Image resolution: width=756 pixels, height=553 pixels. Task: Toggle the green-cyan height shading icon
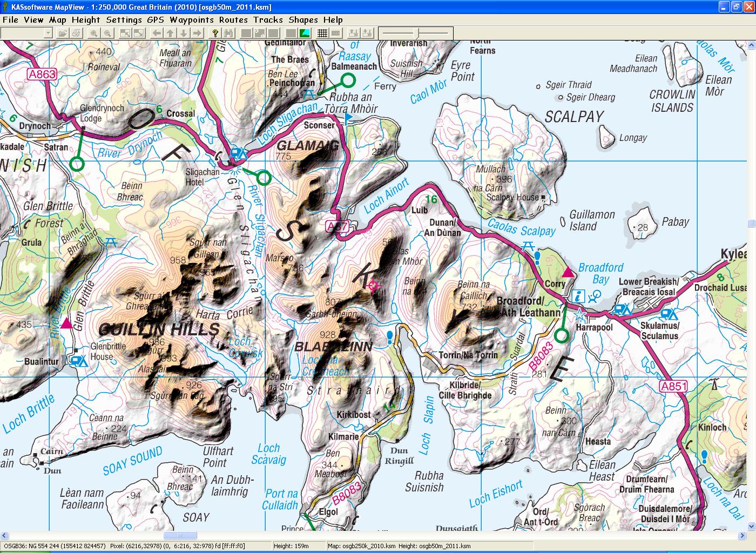(x=305, y=33)
